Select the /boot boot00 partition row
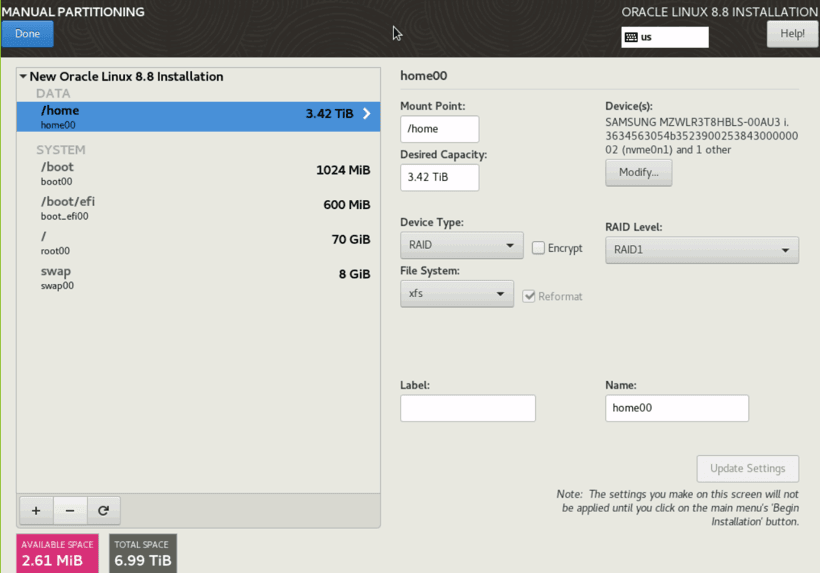Image resolution: width=820 pixels, height=573 pixels. [198, 173]
